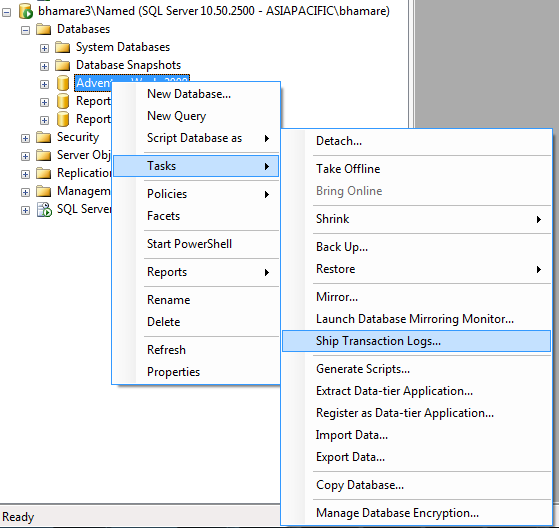Select Ship Transaction Logs...
This screenshot has height=528, width=559.
[416, 341]
